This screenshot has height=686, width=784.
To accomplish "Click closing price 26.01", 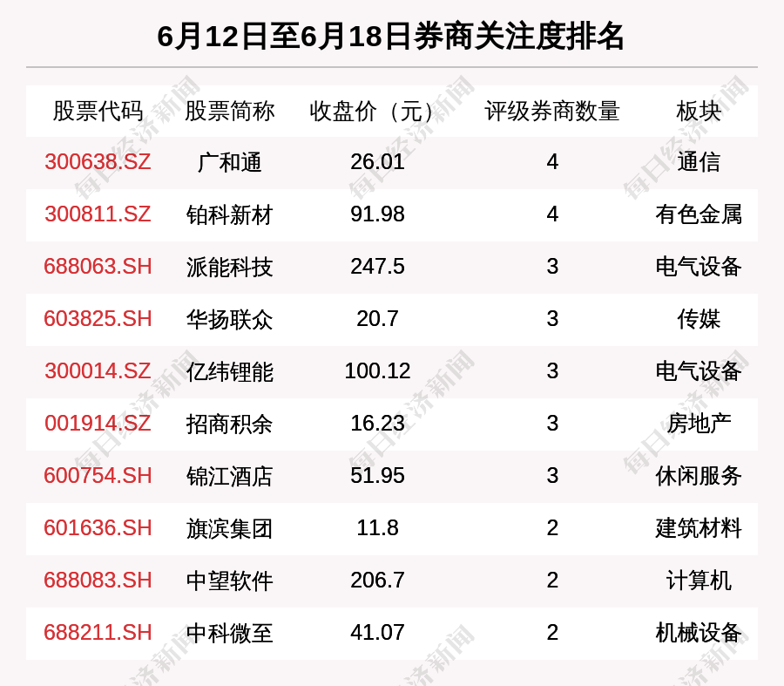I will [x=377, y=161].
